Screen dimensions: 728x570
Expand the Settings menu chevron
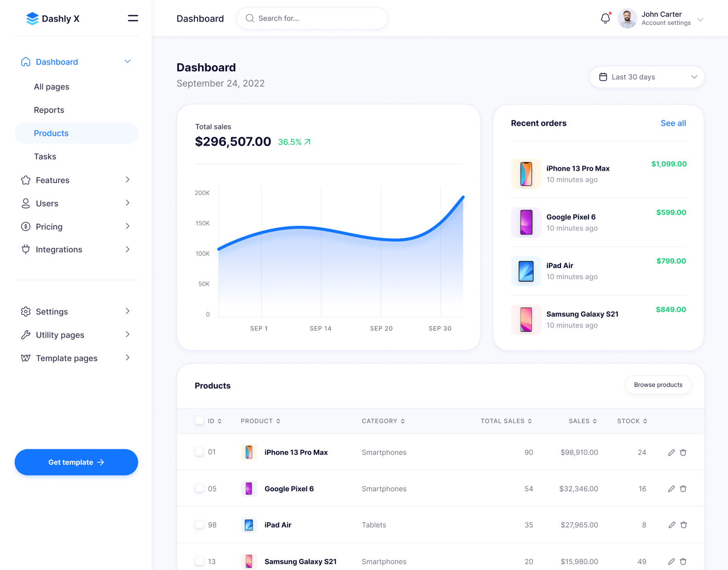point(128,311)
